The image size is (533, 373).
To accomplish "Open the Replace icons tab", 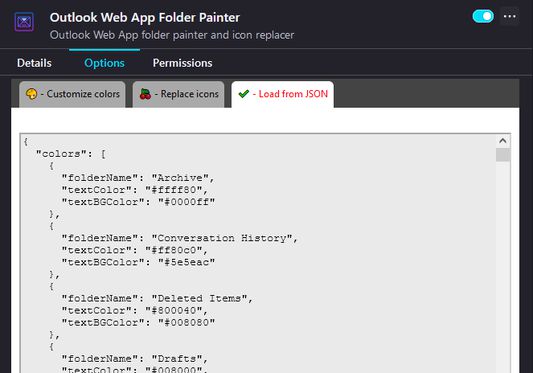I will [x=178, y=94].
